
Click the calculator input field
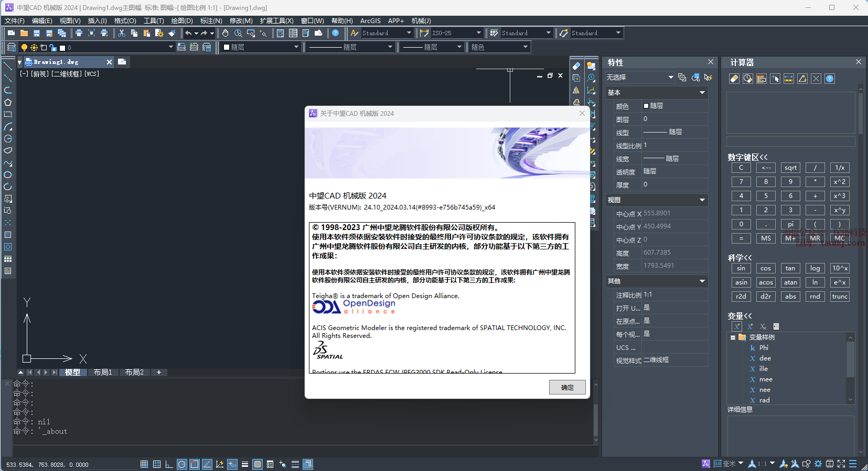(790, 141)
